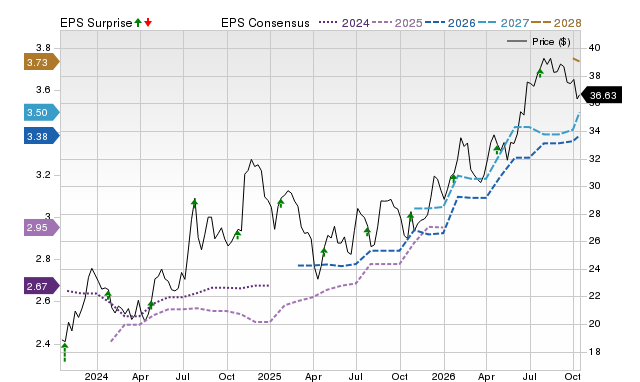Viewport: 640px width, 382px height.
Task: Click the green surprise arrow after Apr 2024
Action: click(x=151, y=305)
